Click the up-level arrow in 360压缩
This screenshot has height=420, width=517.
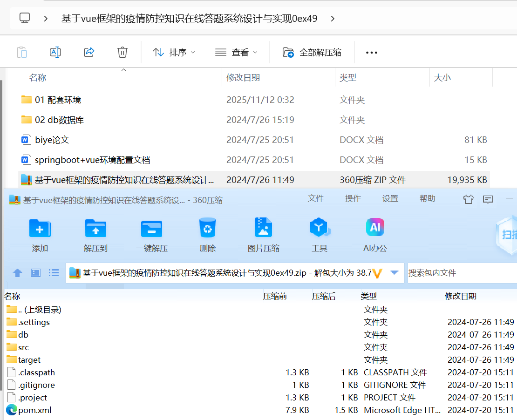(x=17, y=273)
